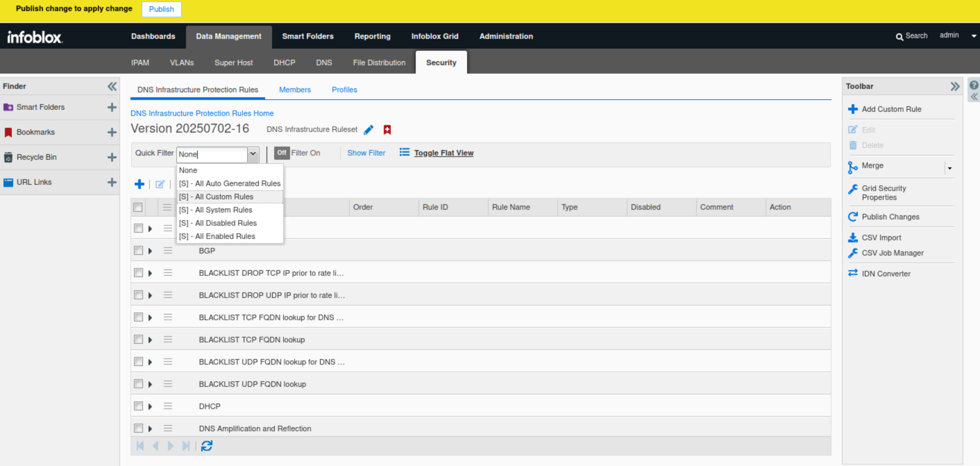Open the Profiles tab link
The height and width of the screenshot is (466, 980).
pos(344,90)
